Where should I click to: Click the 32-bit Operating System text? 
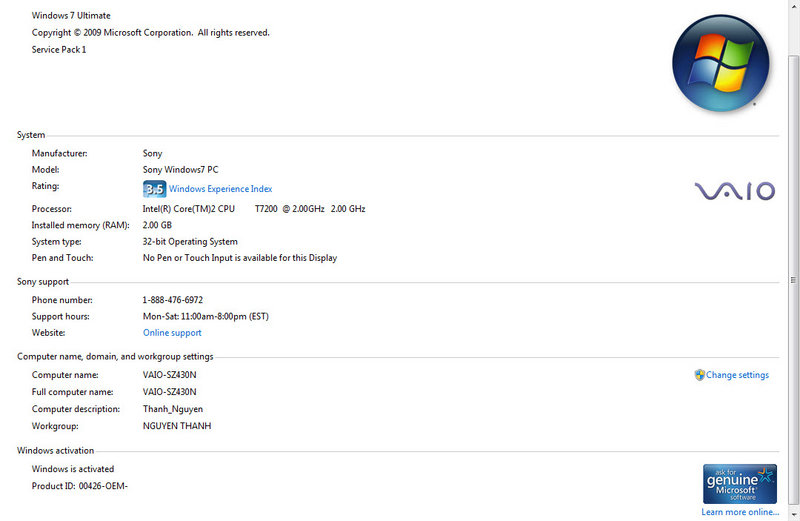coord(190,242)
